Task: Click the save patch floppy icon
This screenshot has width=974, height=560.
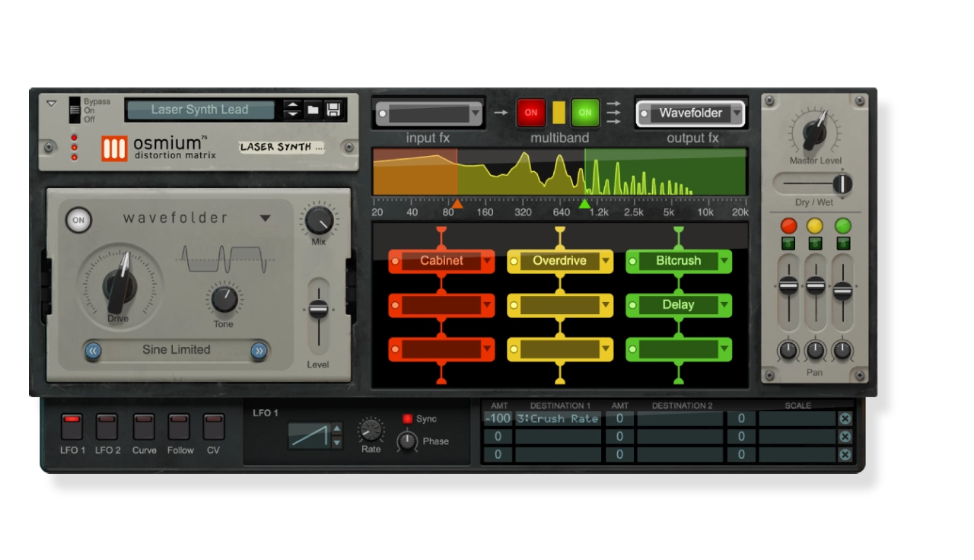Action: 333,110
